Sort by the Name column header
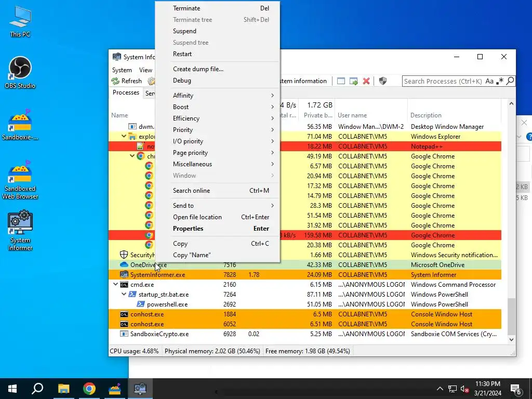The width and height of the screenshot is (532, 399). [119, 115]
